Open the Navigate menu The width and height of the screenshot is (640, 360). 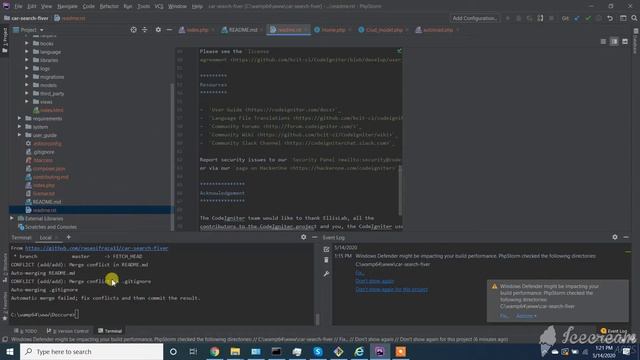(x=67, y=7)
